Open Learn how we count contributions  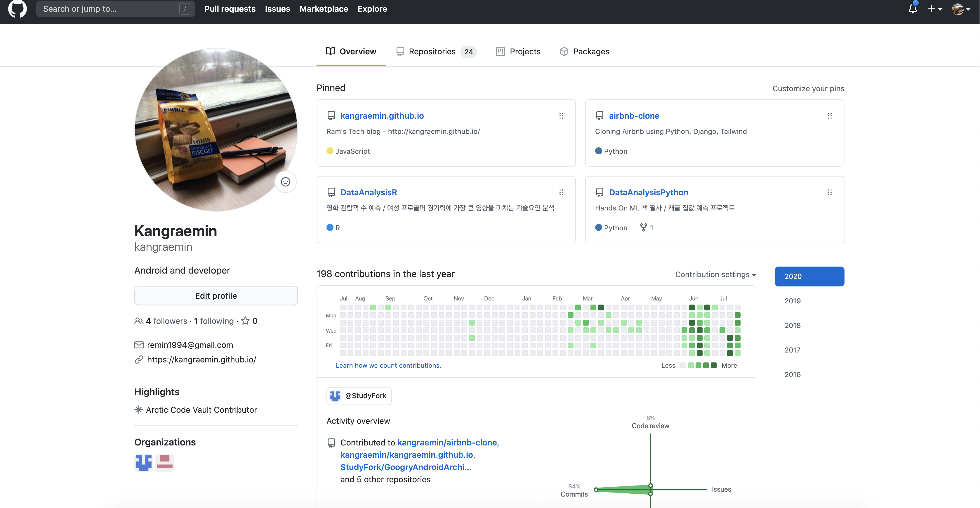point(388,365)
